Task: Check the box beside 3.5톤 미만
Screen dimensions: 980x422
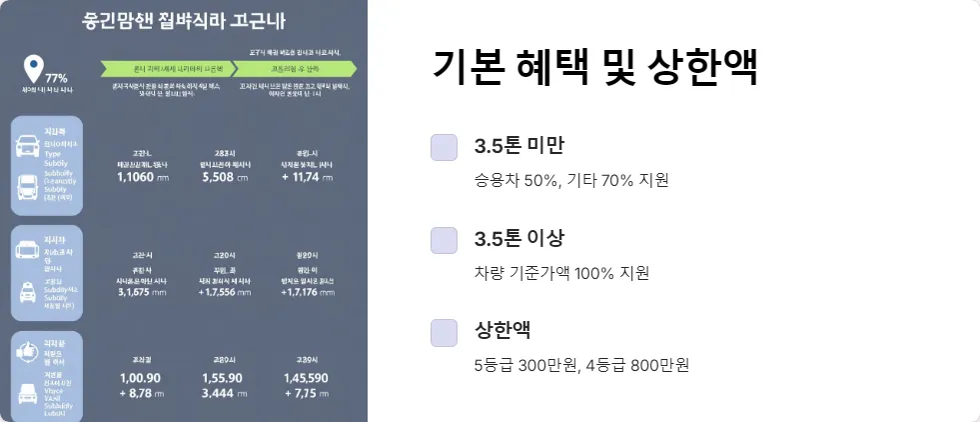Action: [444, 148]
